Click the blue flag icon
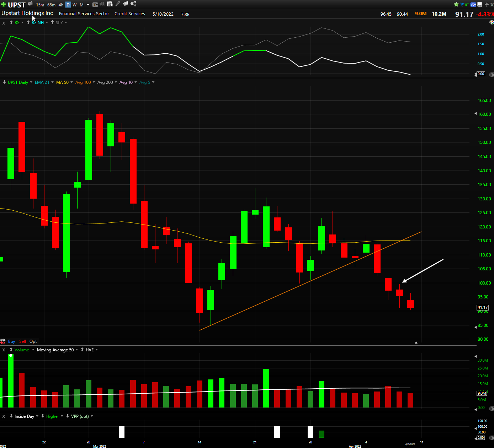The width and height of the screenshot is (494, 448). click(x=462, y=5)
